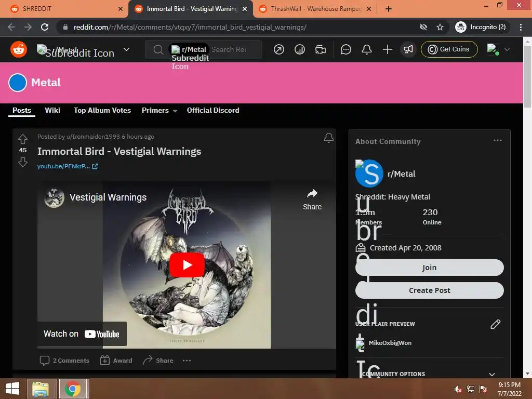Image resolution: width=532 pixels, height=399 pixels.
Task: Click the plus create post icon
Action: point(388,49)
